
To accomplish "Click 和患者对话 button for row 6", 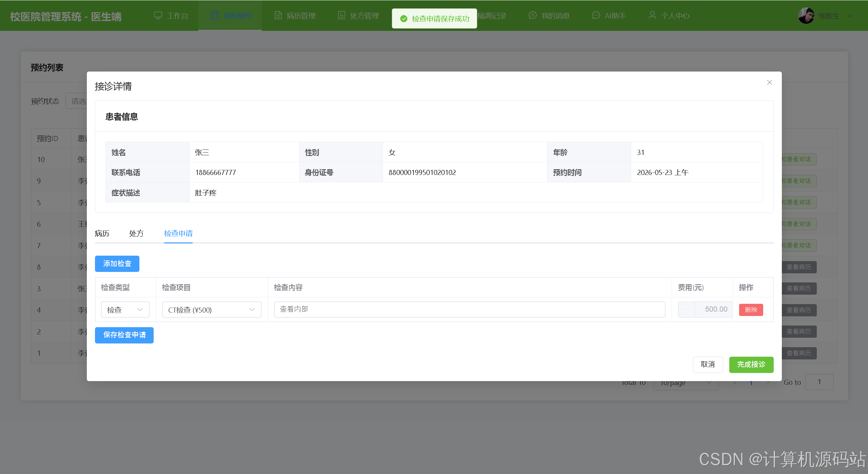I will tap(799, 224).
